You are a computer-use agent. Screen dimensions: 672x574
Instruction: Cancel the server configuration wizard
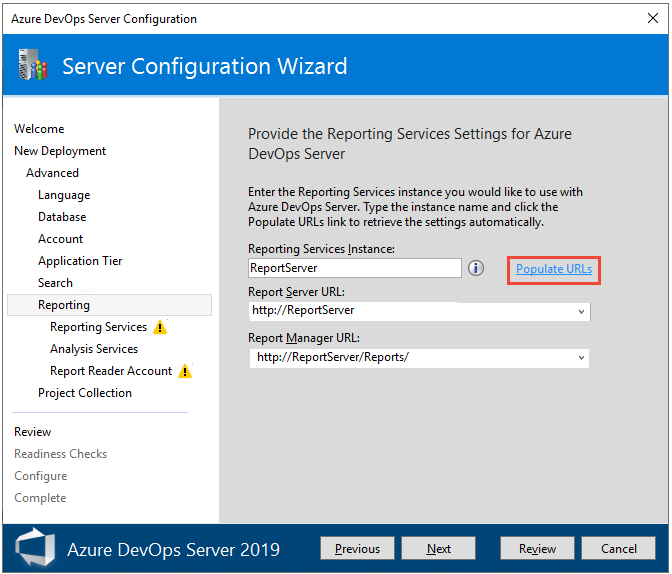point(619,548)
